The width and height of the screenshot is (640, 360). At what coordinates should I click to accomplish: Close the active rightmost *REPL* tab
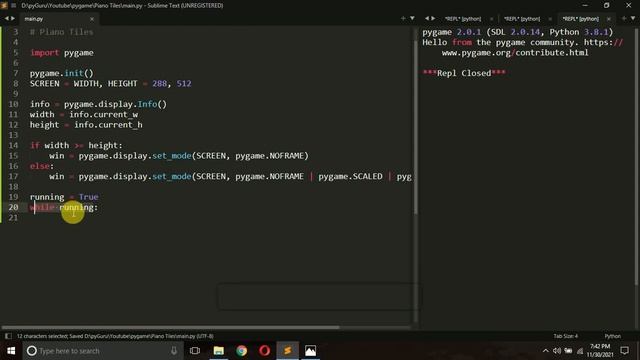(x=609, y=19)
